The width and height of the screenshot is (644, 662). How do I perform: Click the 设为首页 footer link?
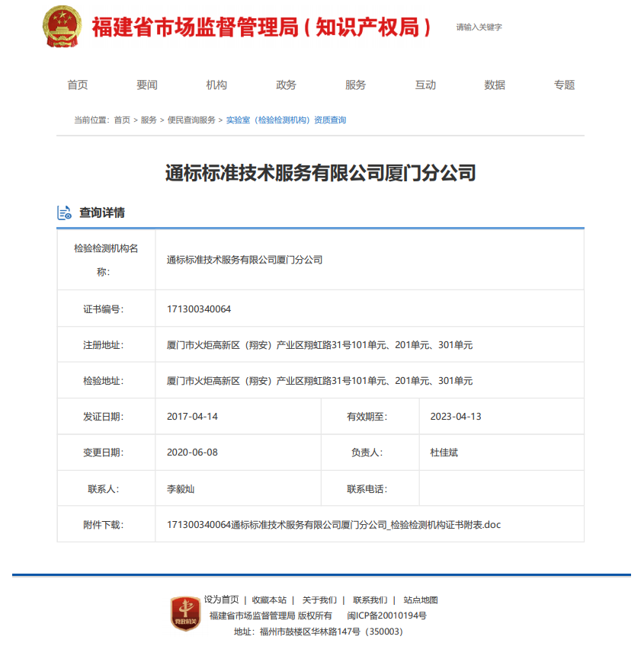221,600
